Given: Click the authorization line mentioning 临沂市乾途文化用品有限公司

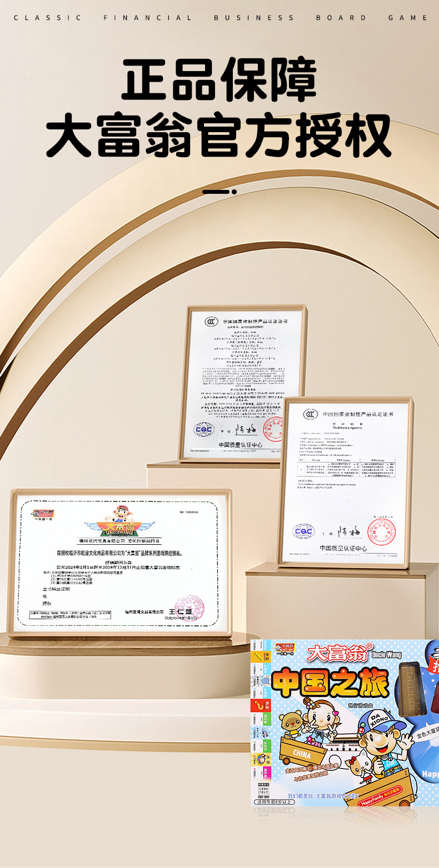Looking at the screenshot, I should click(119, 553).
